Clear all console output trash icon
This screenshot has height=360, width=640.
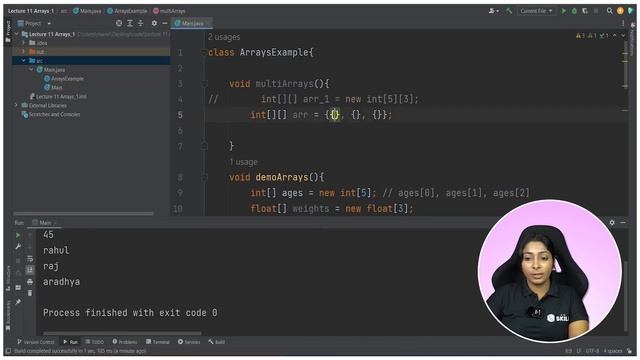pyautogui.click(x=30, y=293)
